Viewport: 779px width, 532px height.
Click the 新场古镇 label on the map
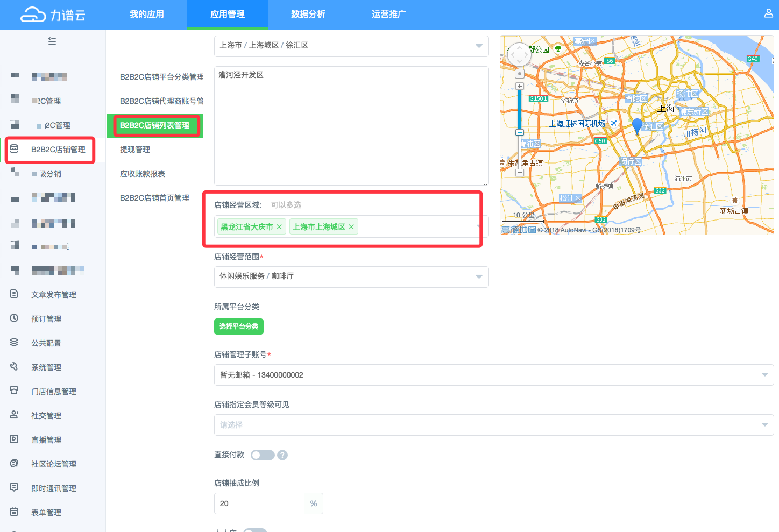click(x=734, y=211)
